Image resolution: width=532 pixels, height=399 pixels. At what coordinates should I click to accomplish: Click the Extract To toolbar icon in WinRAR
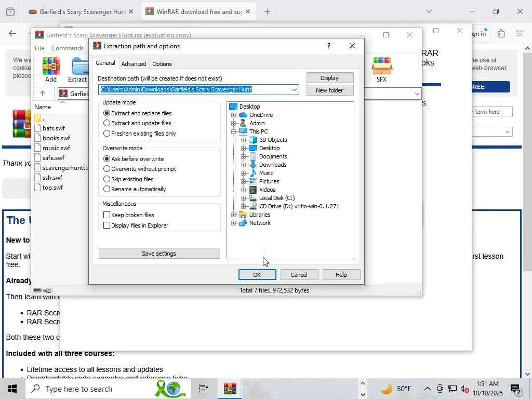point(78,70)
